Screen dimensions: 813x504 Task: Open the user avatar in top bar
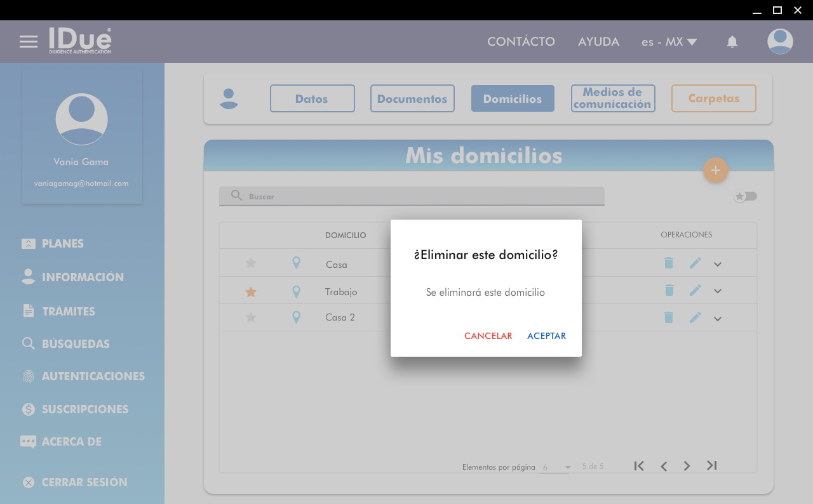click(780, 42)
